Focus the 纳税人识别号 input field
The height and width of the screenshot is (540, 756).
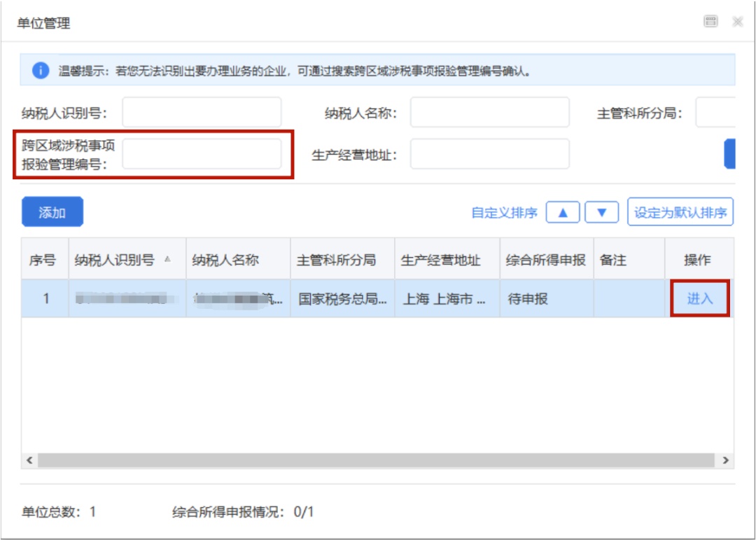point(202,113)
